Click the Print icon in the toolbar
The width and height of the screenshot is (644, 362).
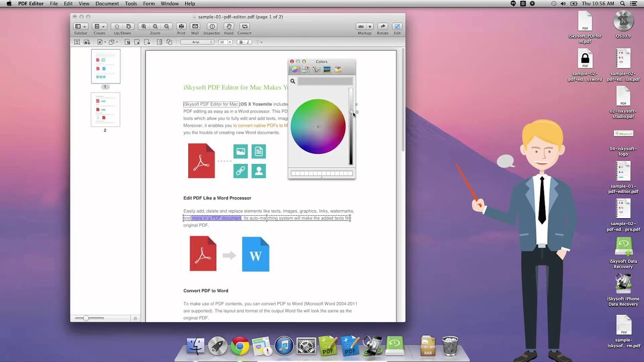click(181, 26)
